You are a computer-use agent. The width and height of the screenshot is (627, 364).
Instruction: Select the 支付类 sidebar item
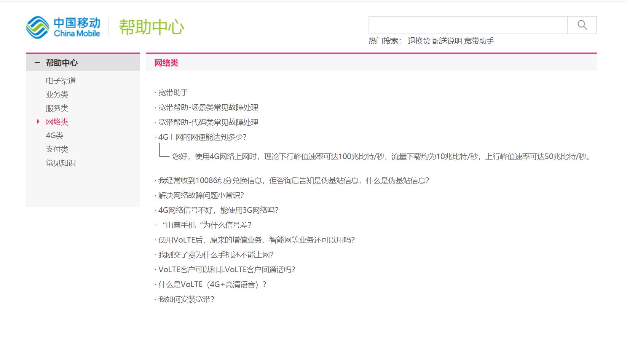click(57, 149)
